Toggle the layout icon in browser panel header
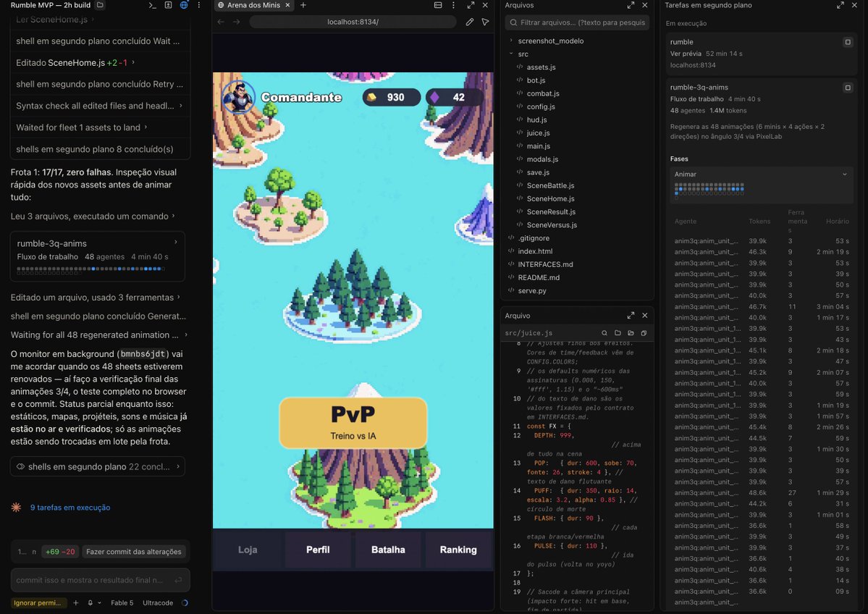 pyautogui.click(x=438, y=5)
